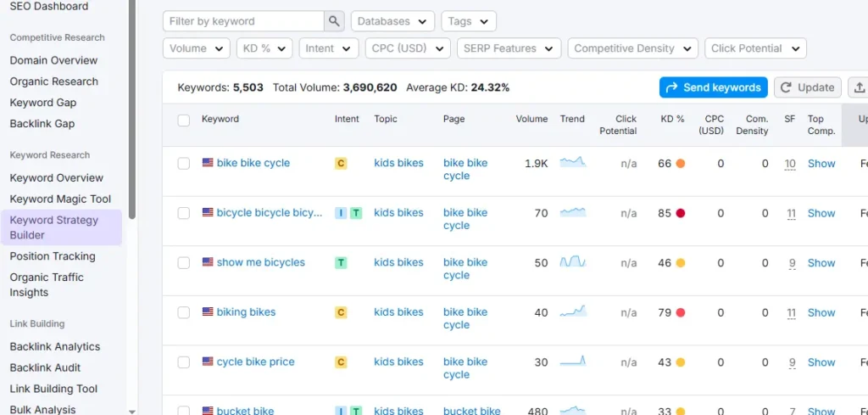Go to Keyword Gap in sidebar
This screenshot has height=415, width=868.
[x=43, y=103]
